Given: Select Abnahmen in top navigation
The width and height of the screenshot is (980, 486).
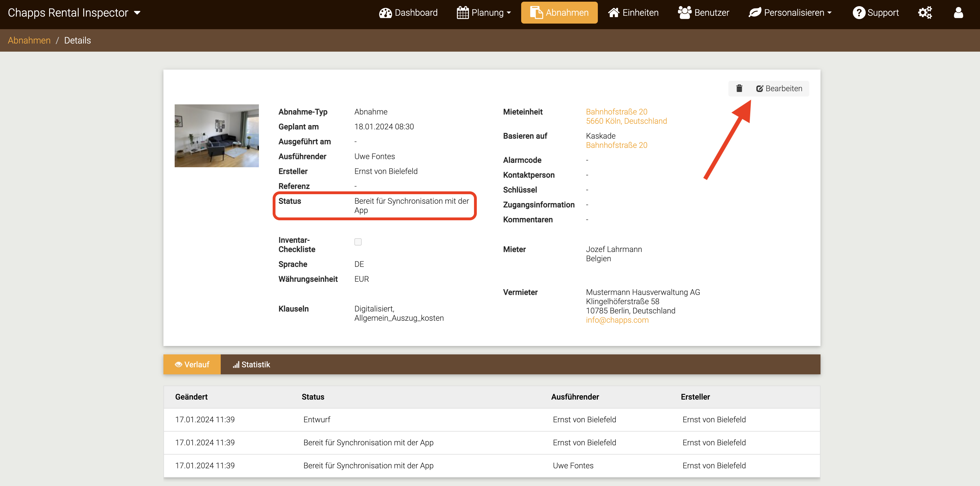Looking at the screenshot, I should (559, 13).
